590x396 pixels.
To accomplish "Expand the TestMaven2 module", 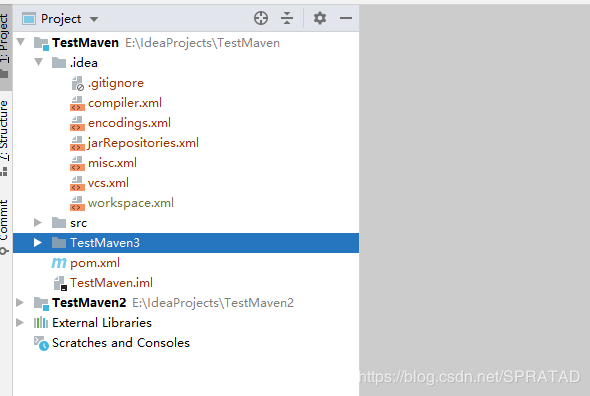I will pos(20,302).
